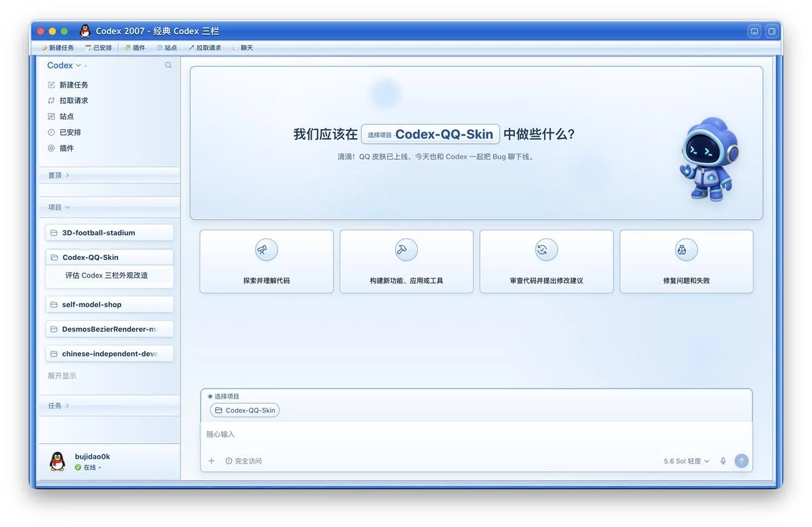Click the folder icon beside 3D-football-stadium
Screen dimensions: 812x527
coord(54,233)
